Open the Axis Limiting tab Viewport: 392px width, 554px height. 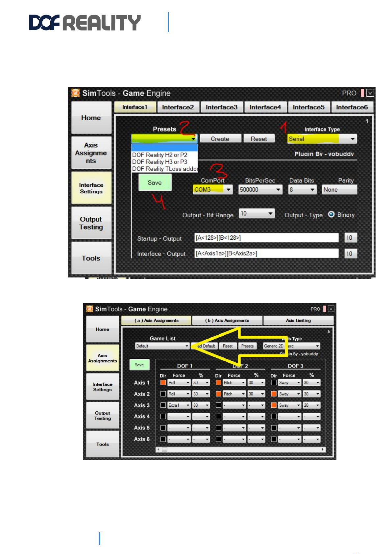(x=298, y=320)
